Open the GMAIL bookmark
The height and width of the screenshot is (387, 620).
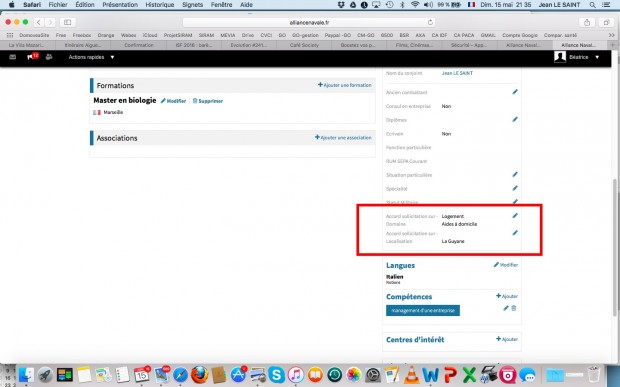(x=488, y=35)
